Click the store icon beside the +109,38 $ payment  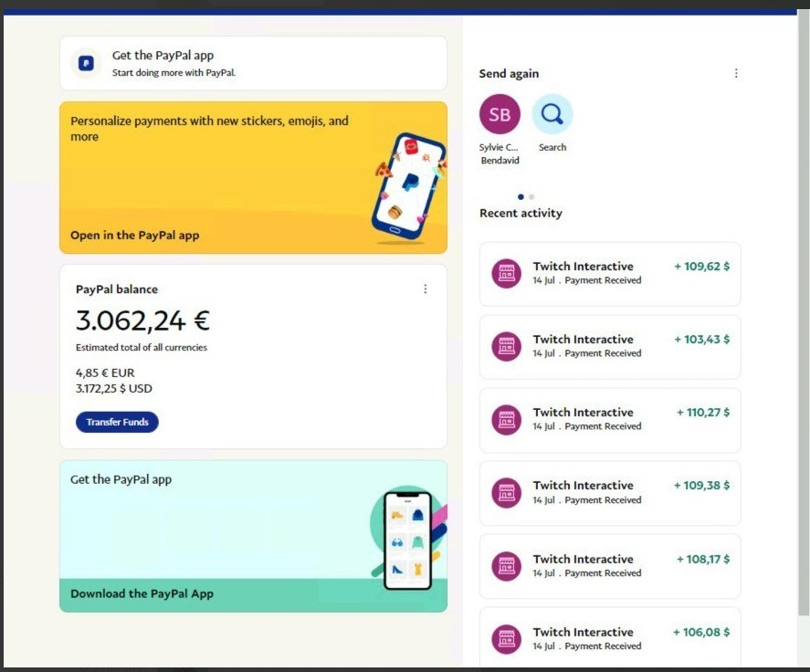coord(506,493)
